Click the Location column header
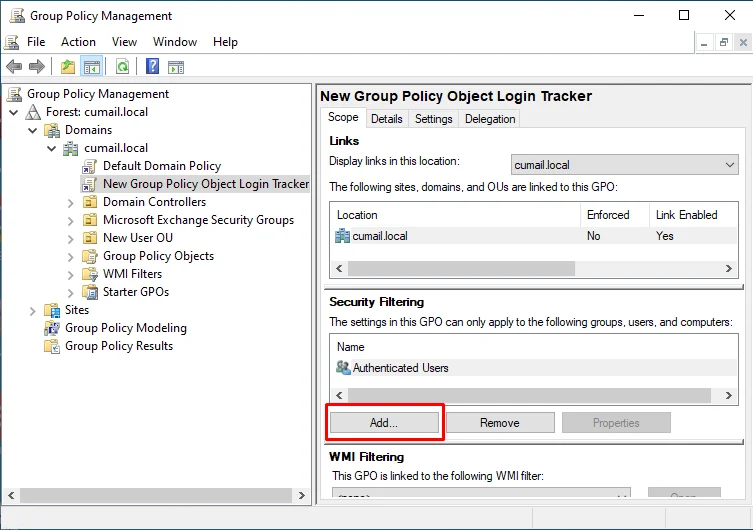The width and height of the screenshot is (753, 530). (455, 215)
